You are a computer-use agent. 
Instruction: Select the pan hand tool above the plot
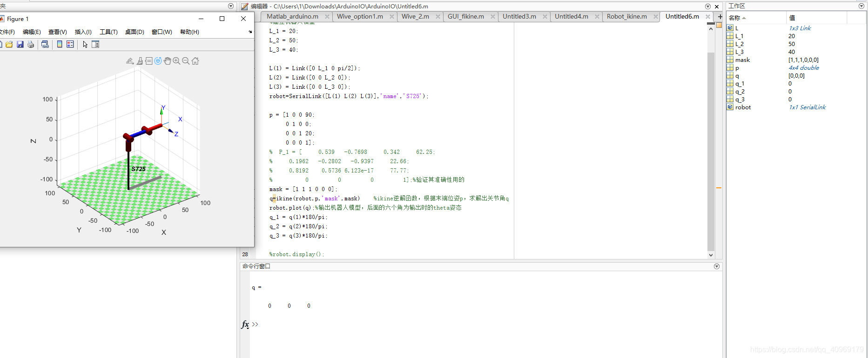click(168, 61)
